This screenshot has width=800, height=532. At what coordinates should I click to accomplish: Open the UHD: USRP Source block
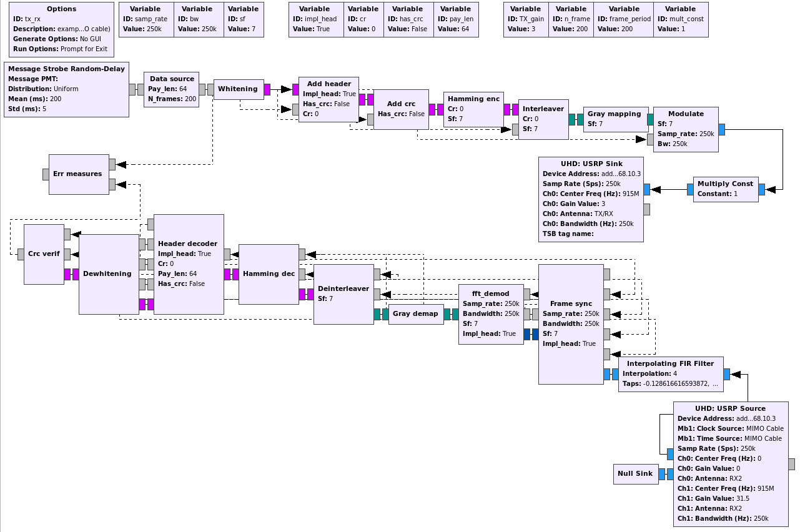729,465
